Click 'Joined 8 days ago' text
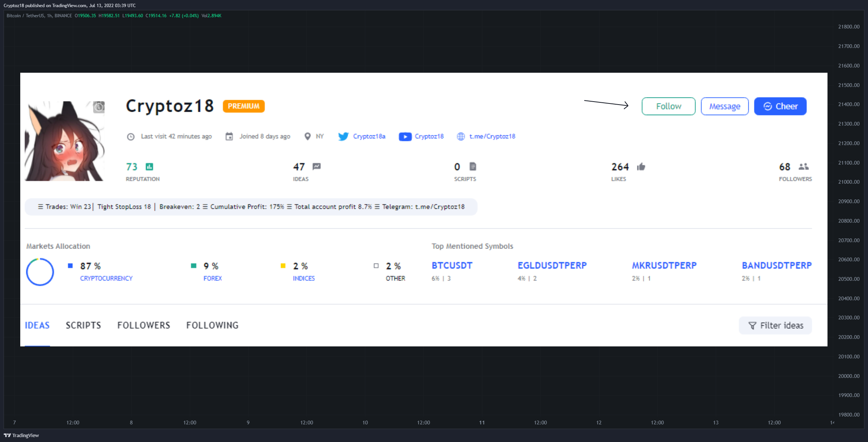Screen dimensions: 868x442 point(265,136)
